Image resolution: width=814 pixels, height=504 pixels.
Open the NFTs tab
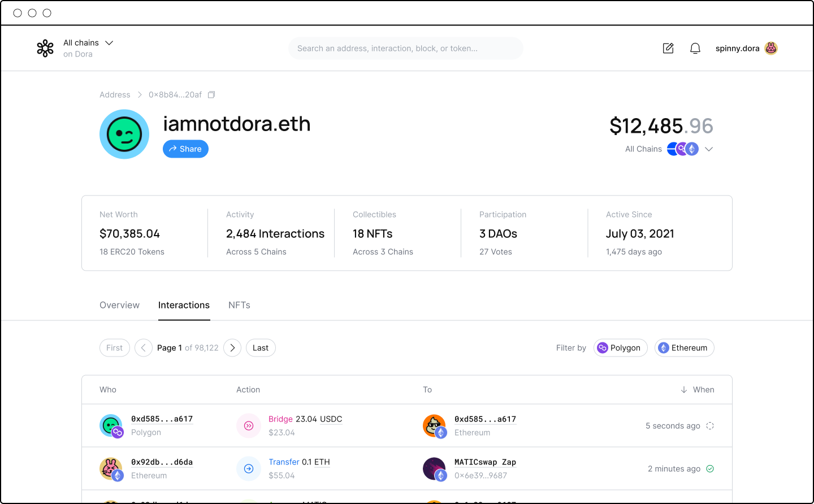click(x=239, y=305)
